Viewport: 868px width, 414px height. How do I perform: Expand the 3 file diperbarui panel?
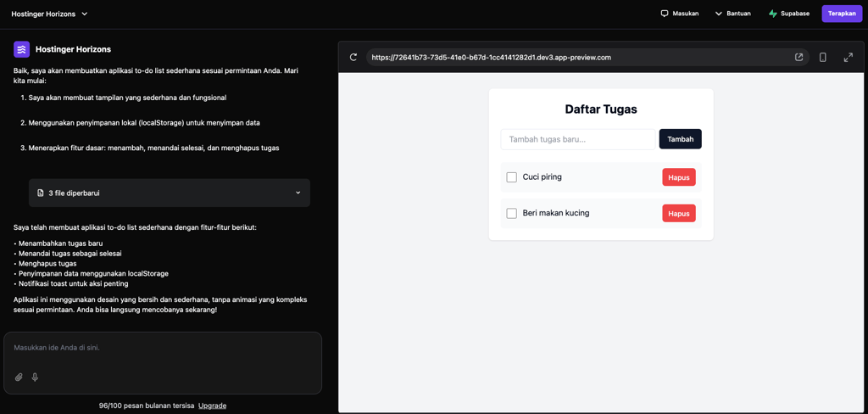pos(170,193)
